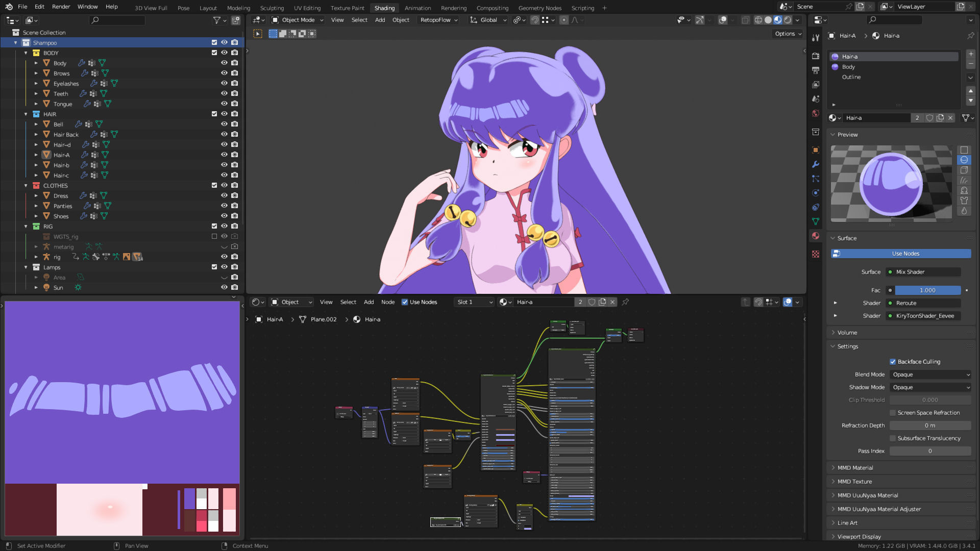Image resolution: width=980 pixels, height=551 pixels.
Task: Open the Scene properties tab
Action: (816, 98)
